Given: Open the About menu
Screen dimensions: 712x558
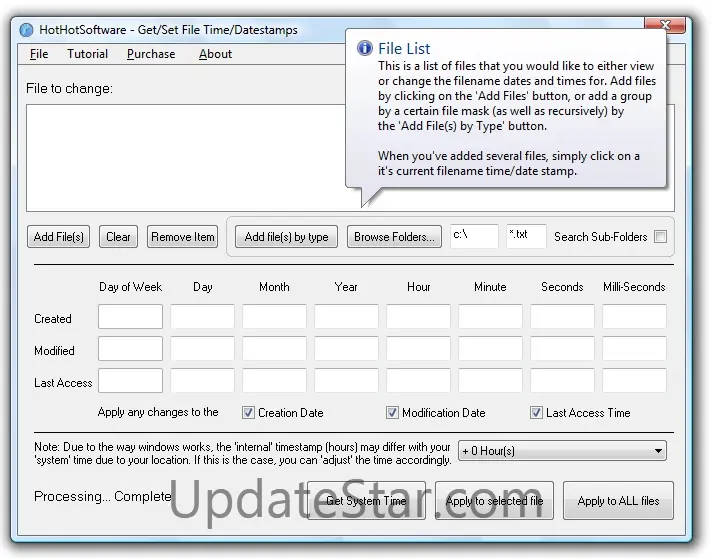Looking at the screenshot, I should [x=215, y=54].
